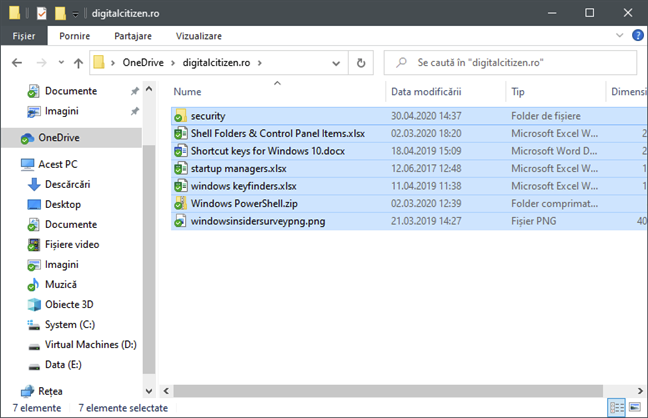Switch to the Vizualizare ribbon tab
The image size is (648, 418).
tap(199, 36)
